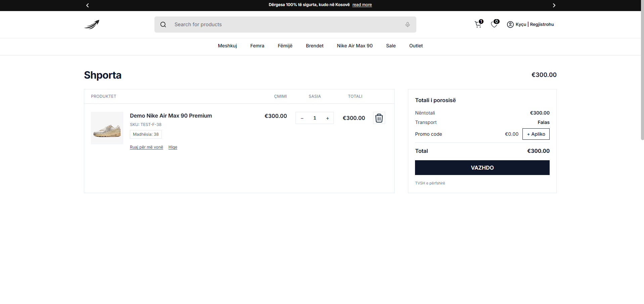Viewport: 644px width, 304px height.
Task: Activate voice search microphone icon
Action: (x=407, y=25)
